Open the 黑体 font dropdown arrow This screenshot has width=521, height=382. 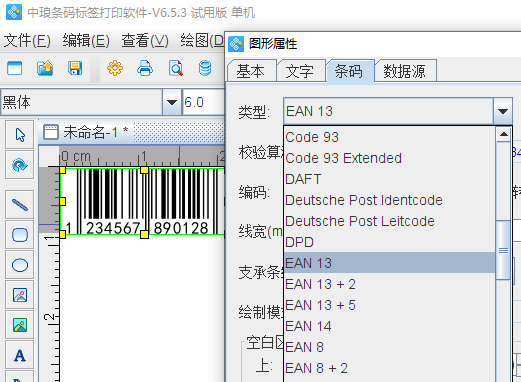pos(172,102)
